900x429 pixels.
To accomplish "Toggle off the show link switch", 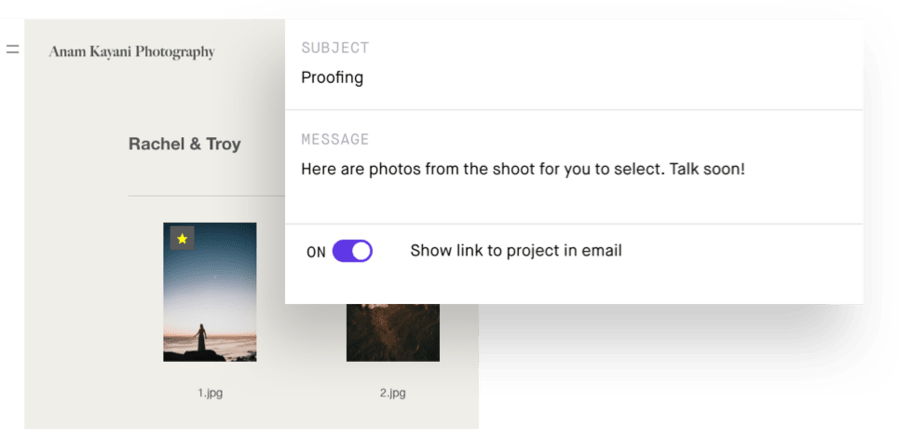I will [352, 251].
